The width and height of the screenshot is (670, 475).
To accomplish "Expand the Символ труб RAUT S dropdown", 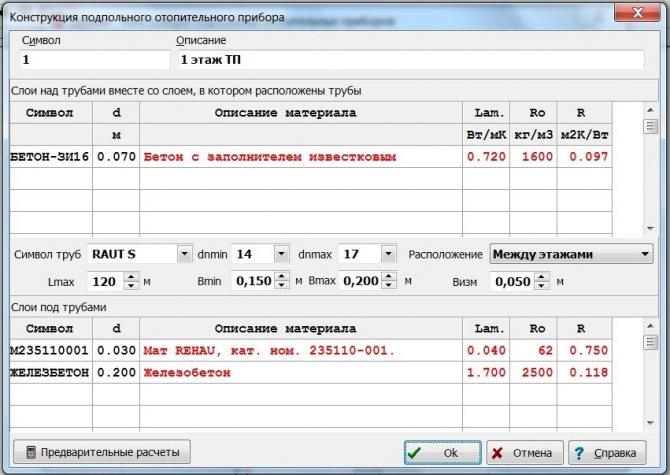I will pos(183,254).
